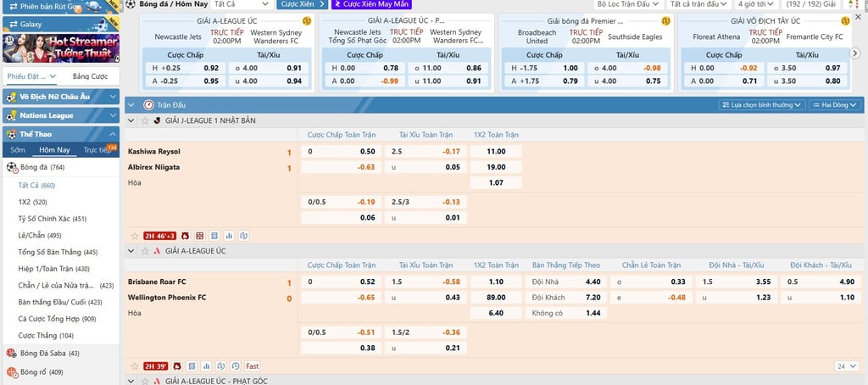Image resolution: width=868 pixels, height=385 pixels.
Task: Open scoreboard icon for Kashiwa Reysol match
Action: click(x=214, y=236)
